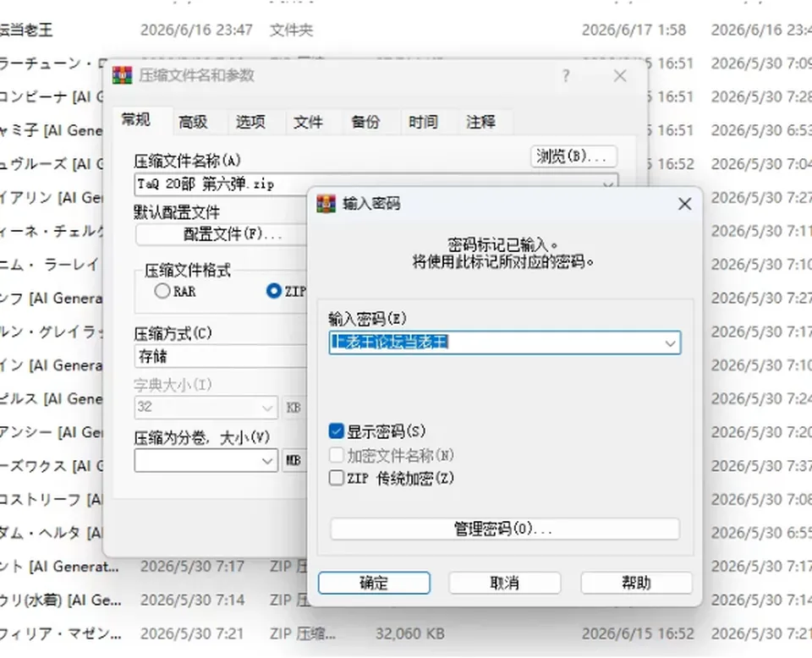812x658 pixels.
Task: Close the 压缩文件名和参数 window
Action: 620,76
